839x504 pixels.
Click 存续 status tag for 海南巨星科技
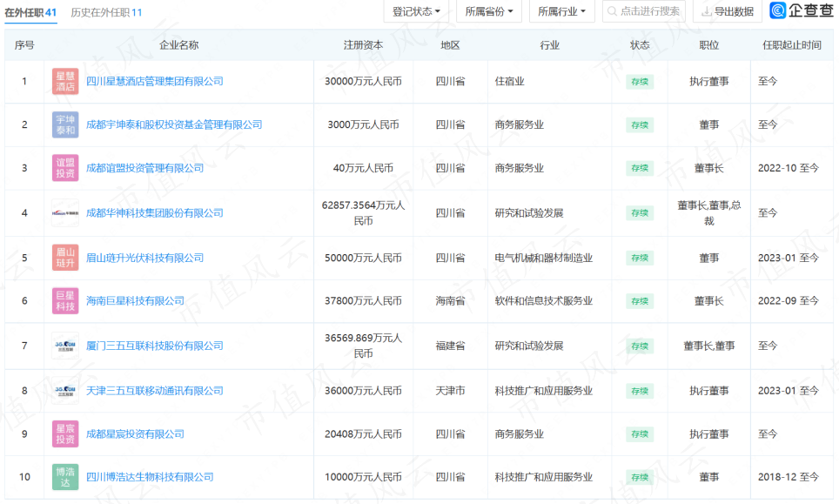coord(640,301)
